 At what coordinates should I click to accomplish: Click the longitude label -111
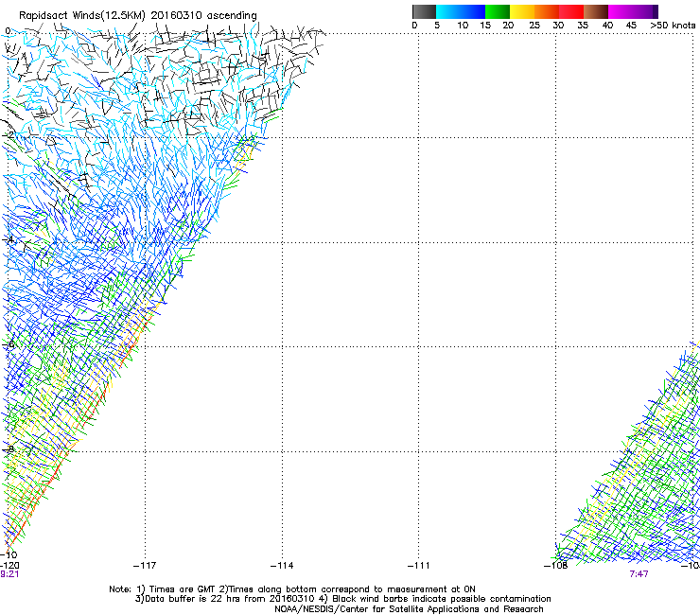(x=418, y=566)
